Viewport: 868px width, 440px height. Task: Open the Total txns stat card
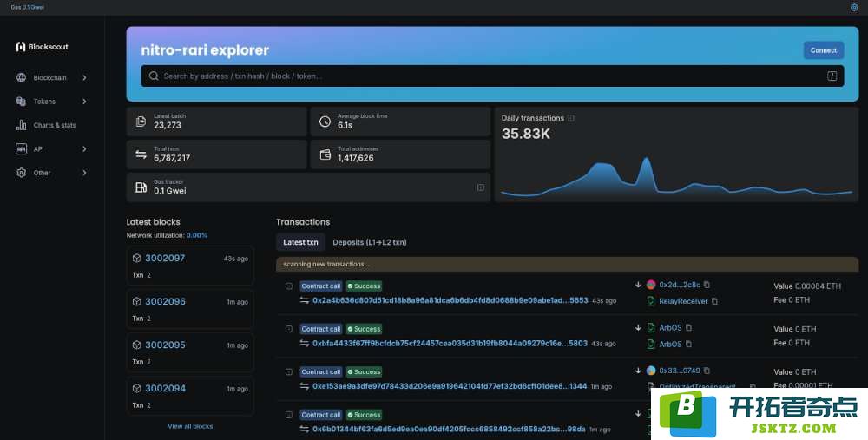point(216,154)
